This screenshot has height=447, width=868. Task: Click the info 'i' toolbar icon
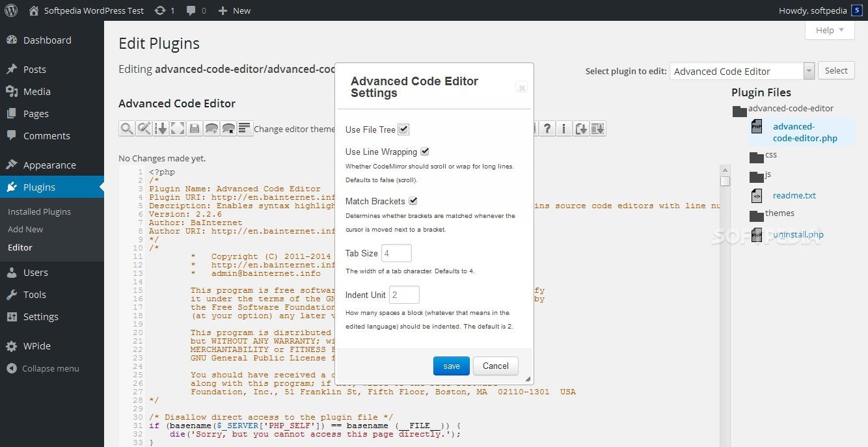(x=564, y=129)
